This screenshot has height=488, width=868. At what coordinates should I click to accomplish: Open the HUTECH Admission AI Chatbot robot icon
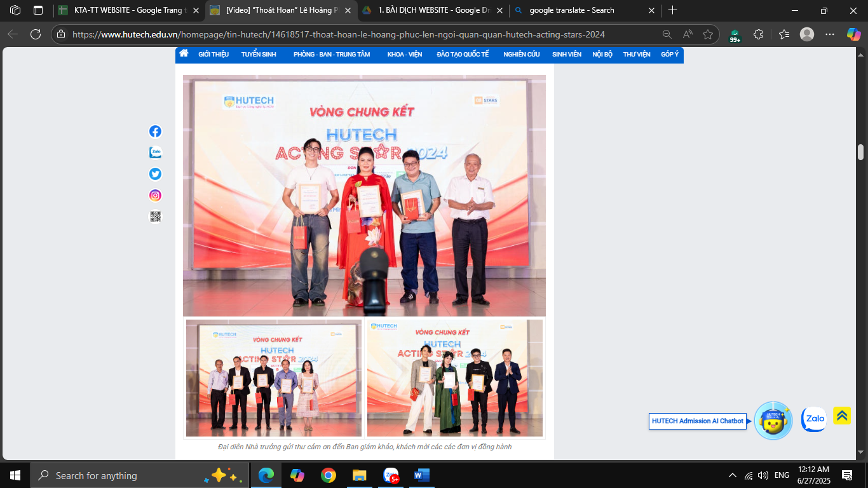(x=773, y=421)
